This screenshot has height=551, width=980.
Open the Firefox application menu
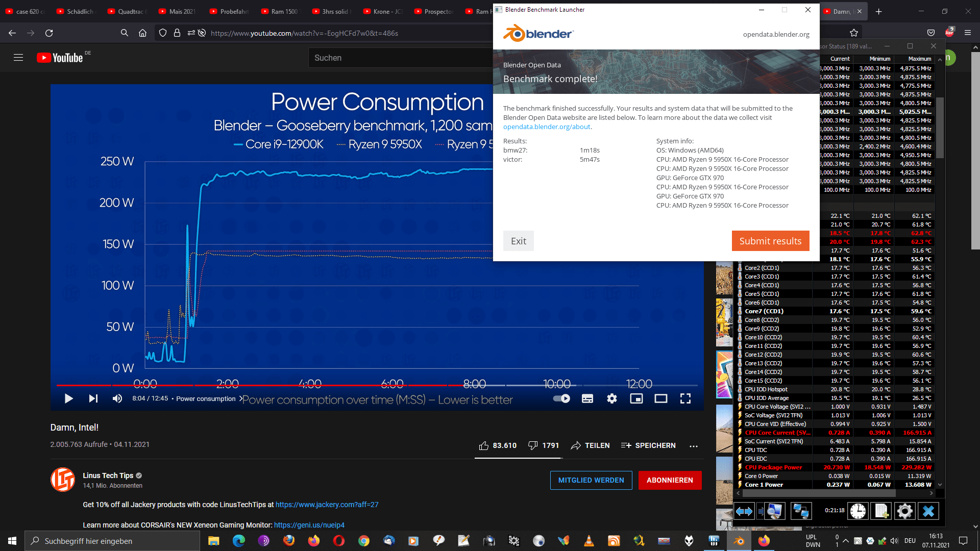click(967, 33)
